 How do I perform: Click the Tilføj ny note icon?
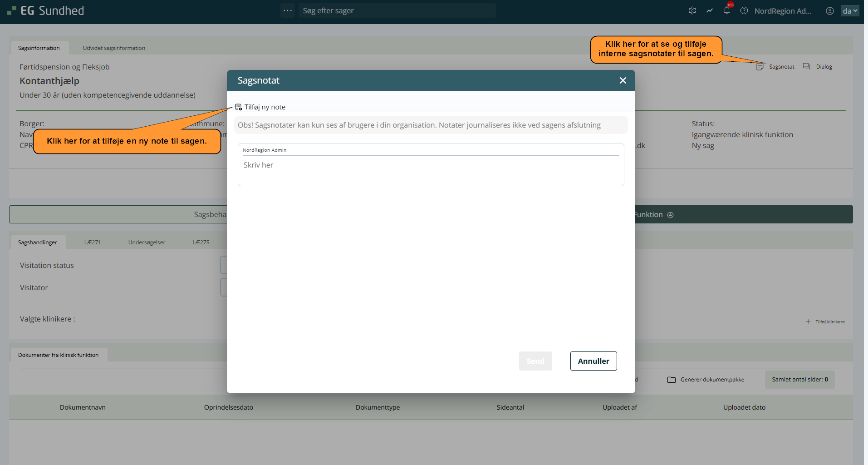[x=239, y=107]
